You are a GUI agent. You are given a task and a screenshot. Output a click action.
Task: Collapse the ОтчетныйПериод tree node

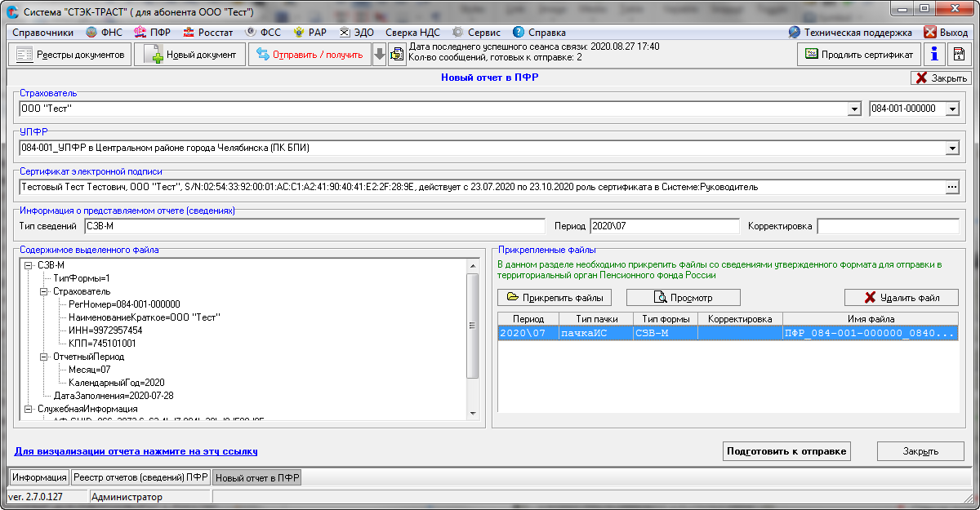point(44,357)
